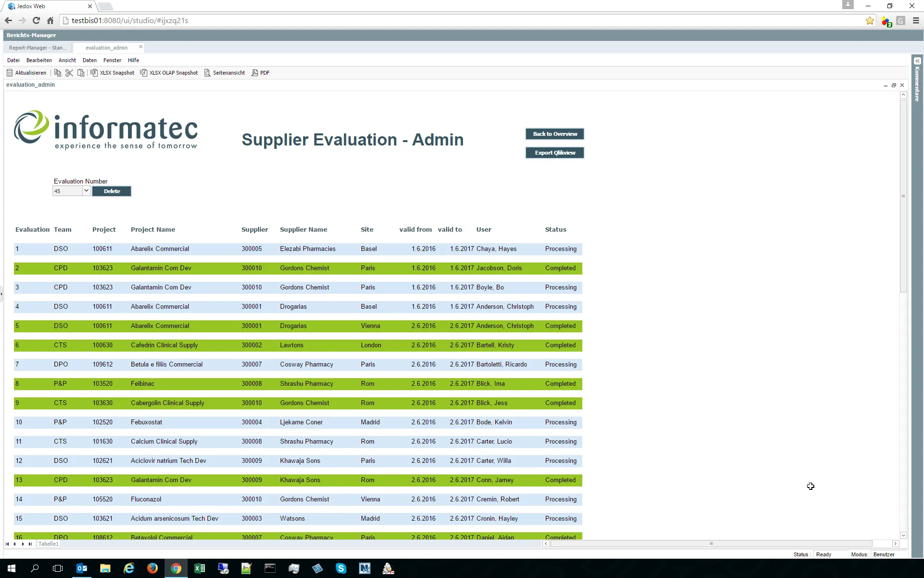Image resolution: width=924 pixels, height=578 pixels.
Task: Click the informatec logo
Action: click(x=106, y=130)
